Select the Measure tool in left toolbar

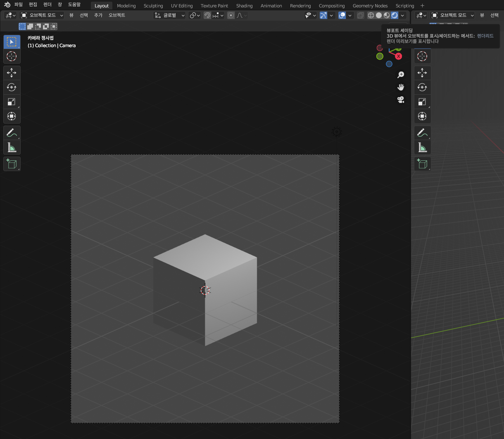pos(12,147)
